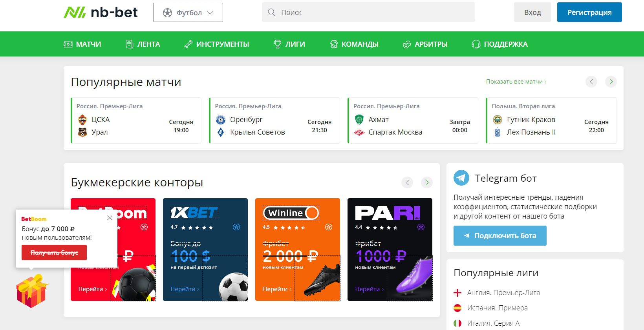Viewport: 644px width, 330px height.
Task: Click the gift box icon
Action: click(32, 291)
